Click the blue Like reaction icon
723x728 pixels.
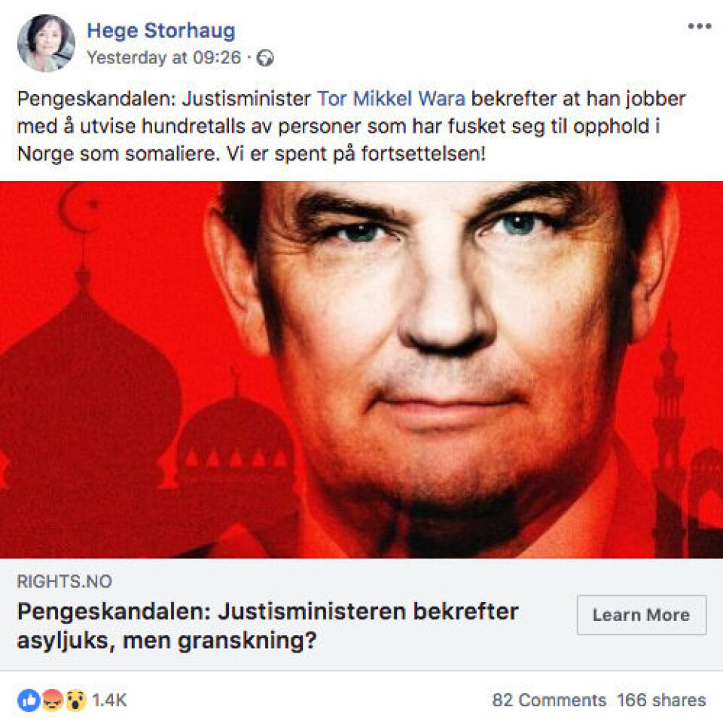coord(29,701)
